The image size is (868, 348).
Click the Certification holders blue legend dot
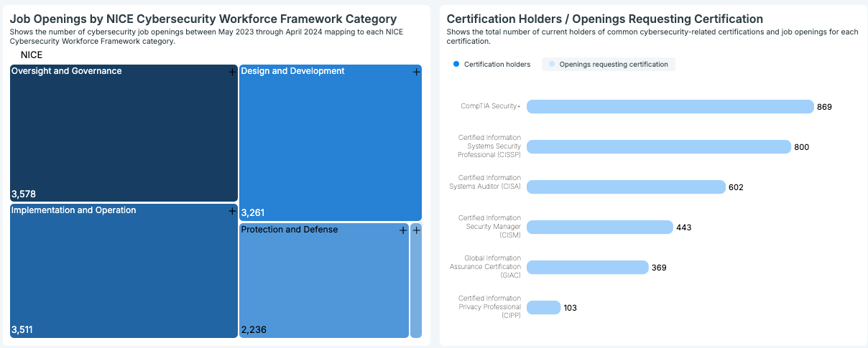(456, 65)
